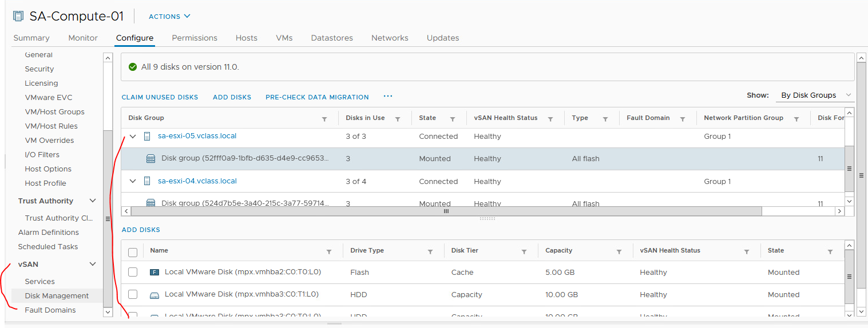Switch to the Monitor tab
Image resolution: width=868 pixels, height=328 pixels.
83,38
